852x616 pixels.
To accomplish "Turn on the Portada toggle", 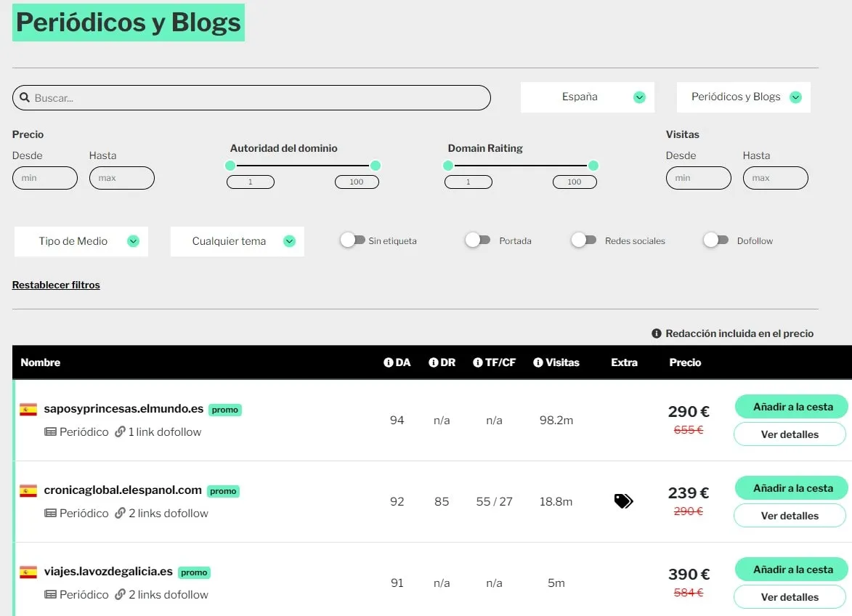I will pos(478,240).
